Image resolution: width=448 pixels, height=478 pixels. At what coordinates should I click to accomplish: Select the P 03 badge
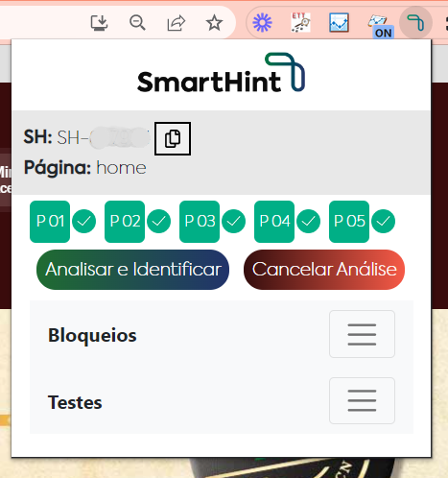click(x=200, y=222)
